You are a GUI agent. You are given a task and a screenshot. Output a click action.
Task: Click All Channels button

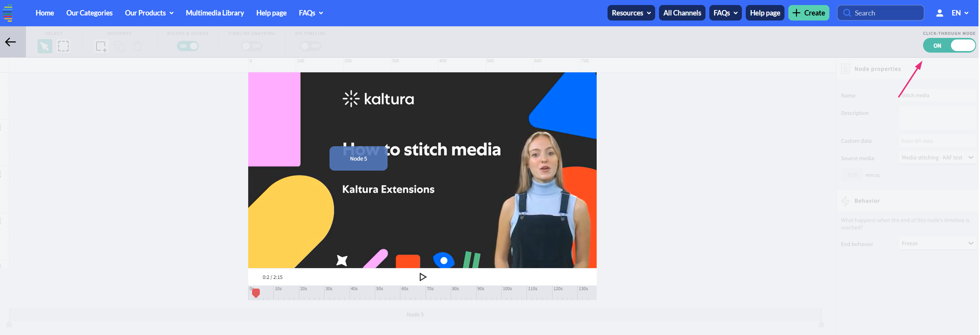point(682,13)
